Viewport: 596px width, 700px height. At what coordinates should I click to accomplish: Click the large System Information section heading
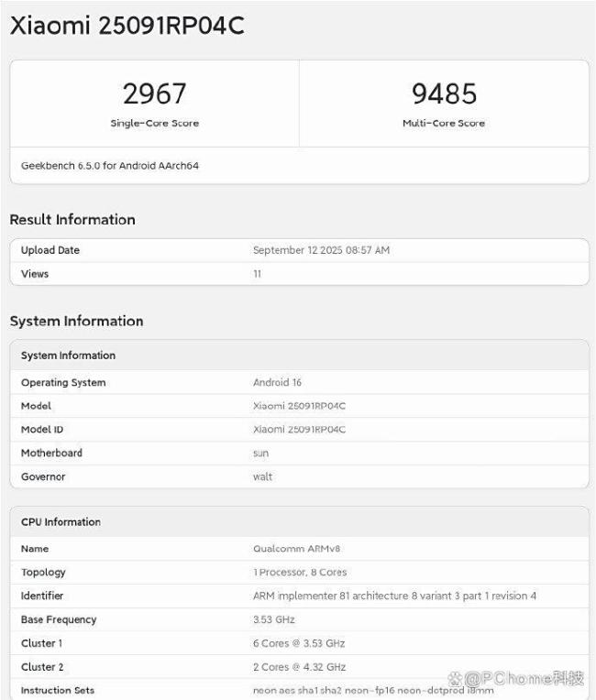pos(76,321)
